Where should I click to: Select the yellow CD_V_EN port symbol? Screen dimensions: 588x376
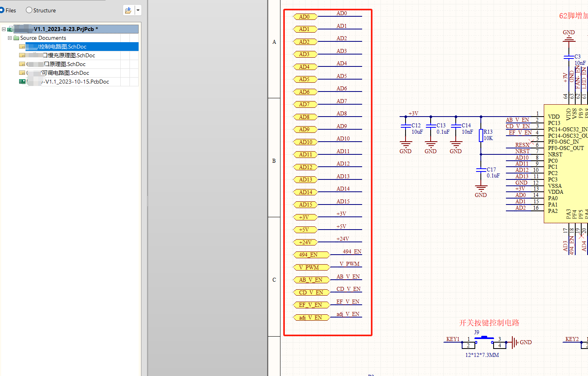pyautogui.click(x=312, y=292)
